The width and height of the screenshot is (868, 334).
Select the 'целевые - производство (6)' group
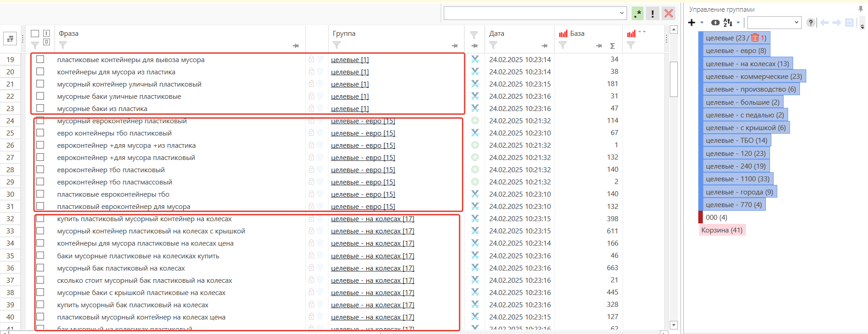click(x=751, y=89)
